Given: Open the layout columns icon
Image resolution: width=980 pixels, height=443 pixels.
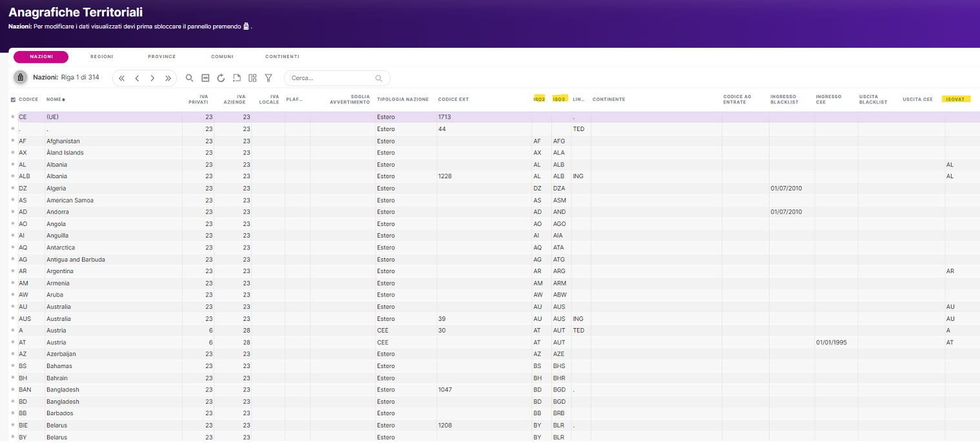Looking at the screenshot, I should click(252, 78).
